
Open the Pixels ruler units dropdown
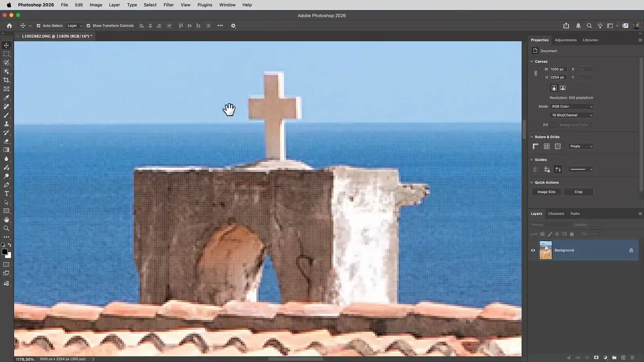581,146
